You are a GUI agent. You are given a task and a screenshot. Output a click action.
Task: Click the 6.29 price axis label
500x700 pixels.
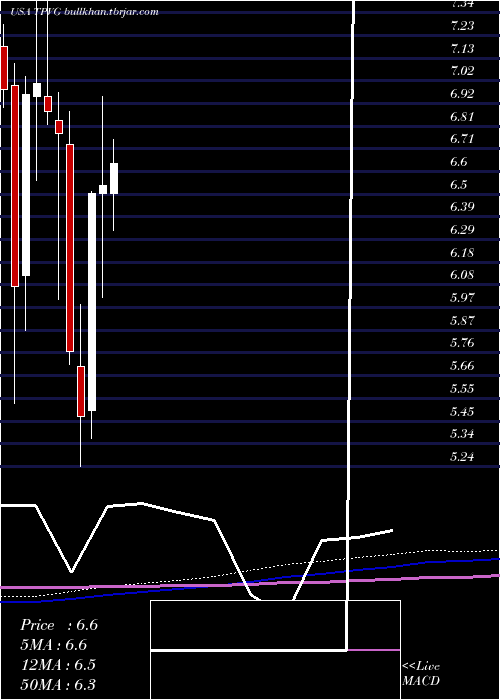(x=462, y=230)
